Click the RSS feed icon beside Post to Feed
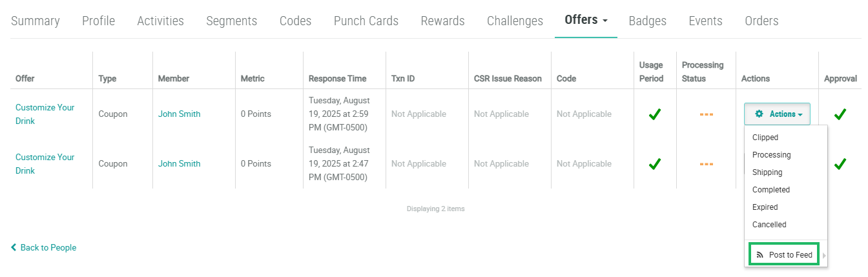The width and height of the screenshot is (868, 277). click(x=760, y=255)
